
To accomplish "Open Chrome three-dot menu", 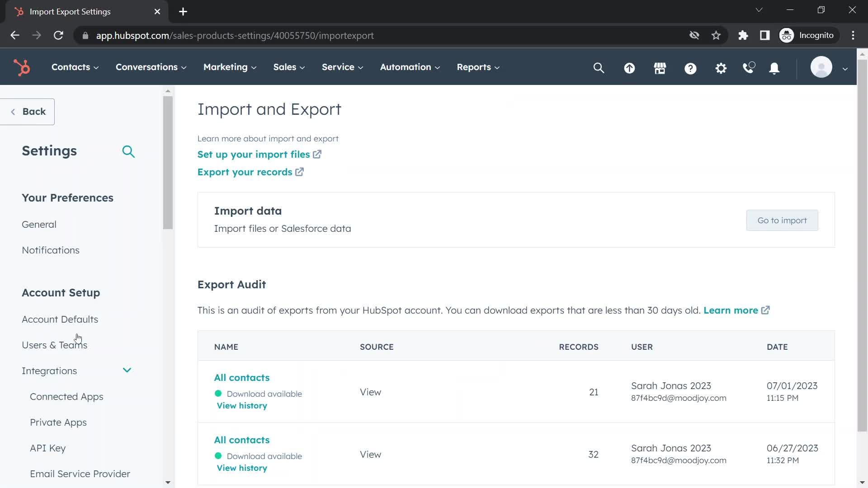I will (853, 35).
